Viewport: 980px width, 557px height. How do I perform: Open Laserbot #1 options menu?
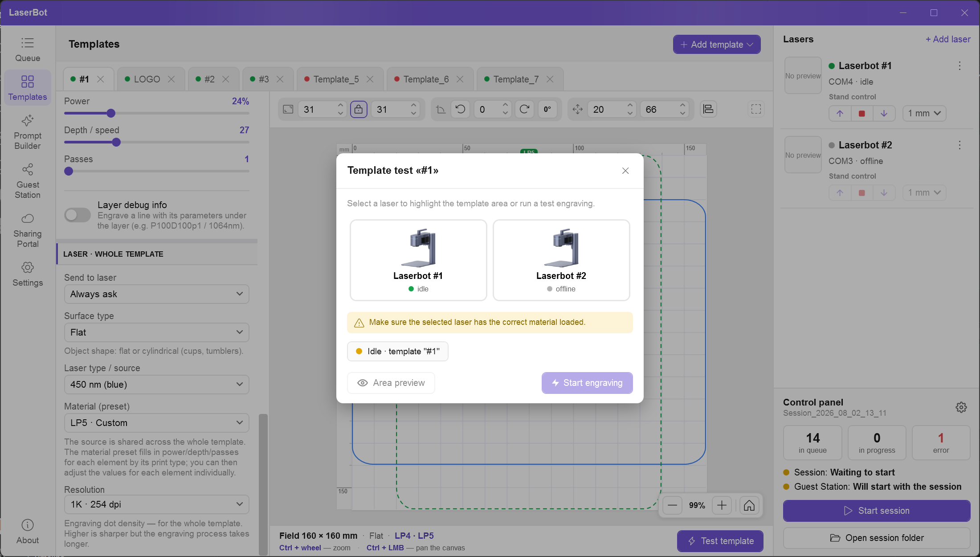coord(960,66)
